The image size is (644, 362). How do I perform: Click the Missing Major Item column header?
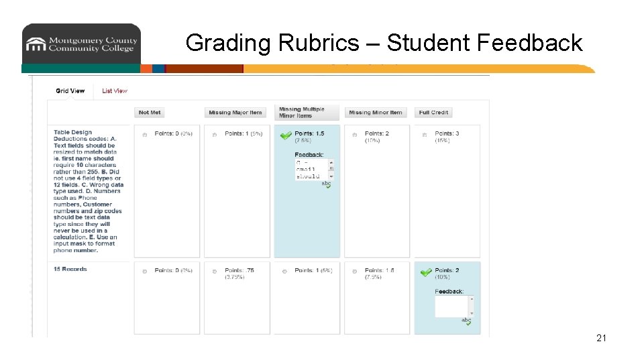pos(235,113)
